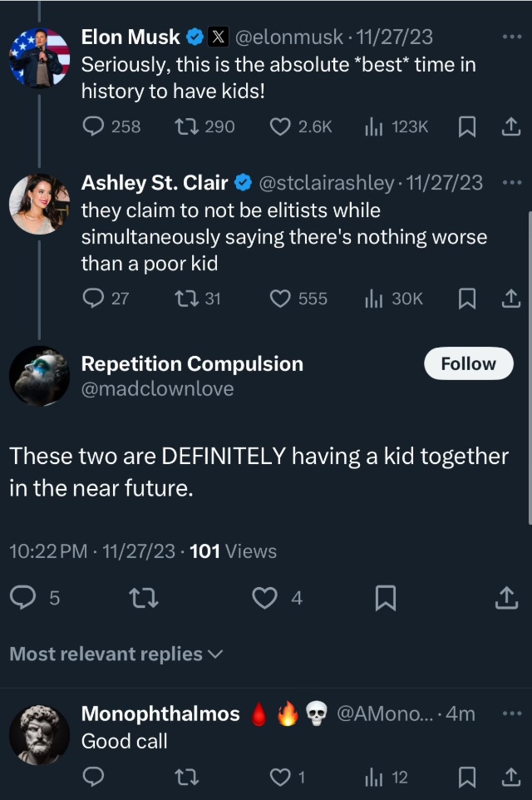The image size is (532, 800).
Task: Toggle retweet on the main tweet
Action: (144, 597)
